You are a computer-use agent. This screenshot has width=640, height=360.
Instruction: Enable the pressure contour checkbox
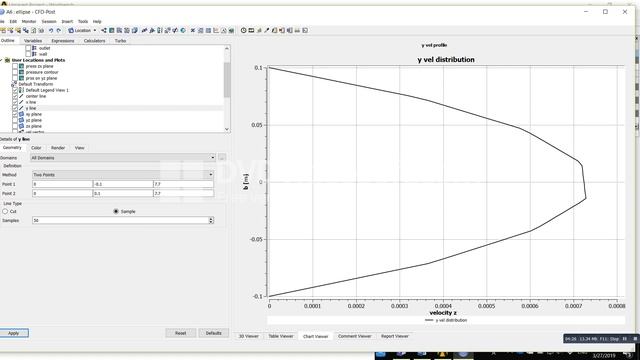pos(15,72)
